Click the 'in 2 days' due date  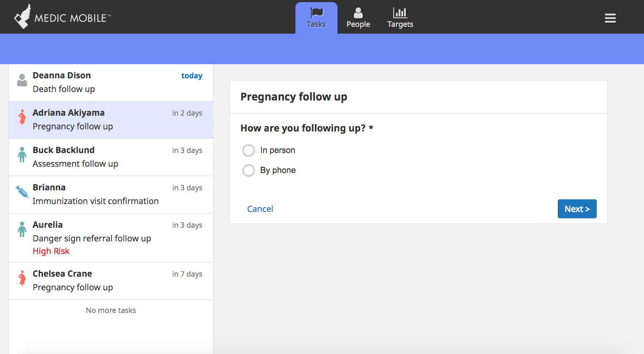187,113
